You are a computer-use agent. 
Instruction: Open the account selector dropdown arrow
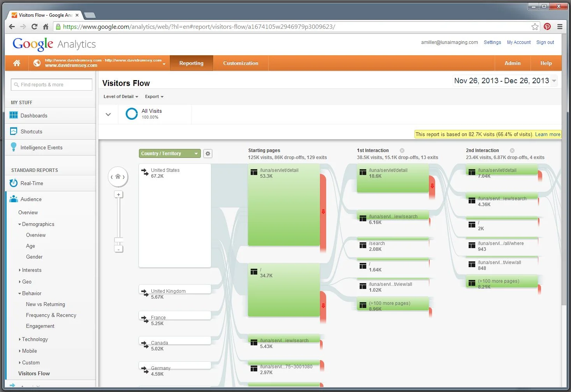point(164,64)
